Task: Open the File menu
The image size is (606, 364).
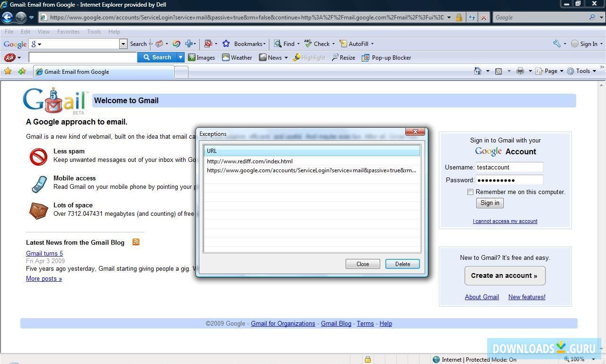Action: click(9, 32)
